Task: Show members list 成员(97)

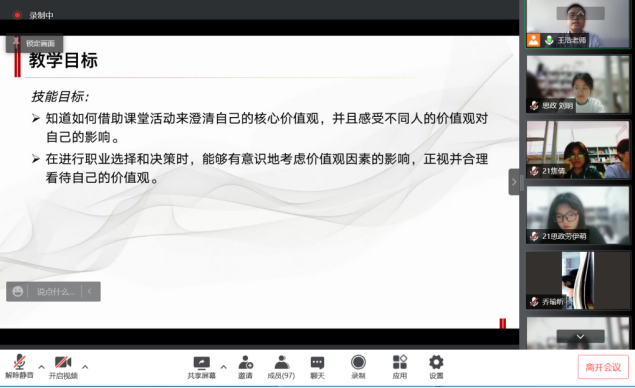Action: (281, 367)
